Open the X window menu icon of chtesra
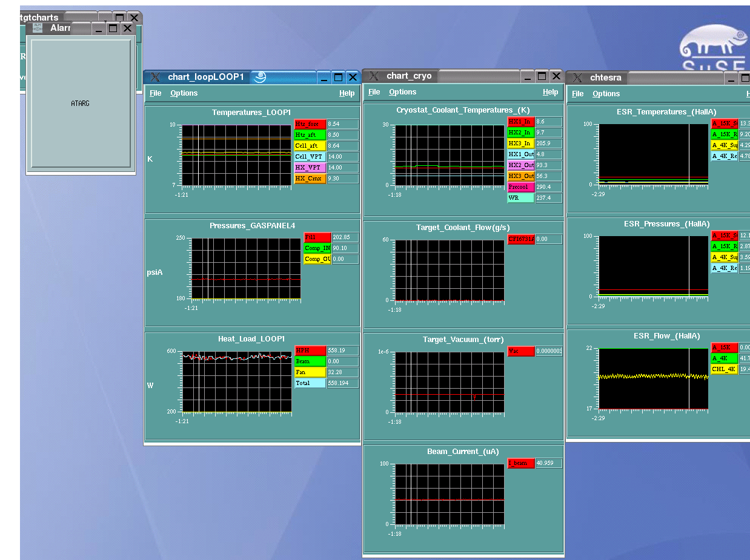 pos(577,78)
